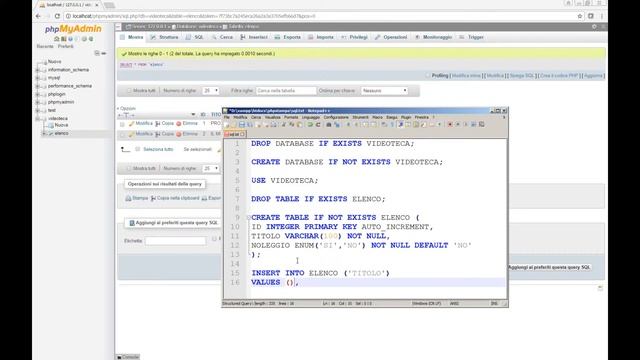Tick upper Mostra tutti checkbox
640x360 pixels.
click(129, 91)
